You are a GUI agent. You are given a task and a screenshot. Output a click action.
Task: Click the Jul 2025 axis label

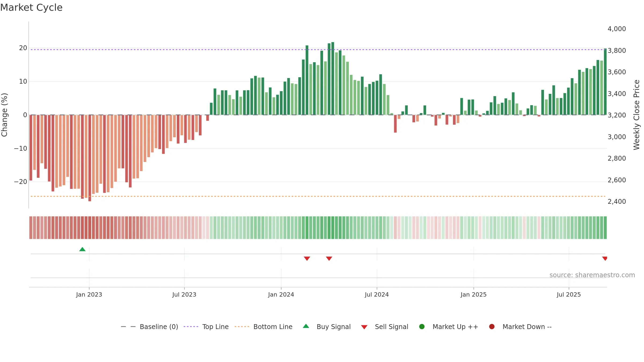point(569,294)
